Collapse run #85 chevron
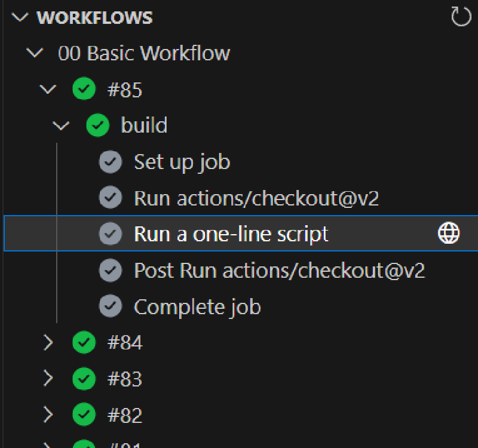This screenshot has height=448, width=478. (x=48, y=90)
